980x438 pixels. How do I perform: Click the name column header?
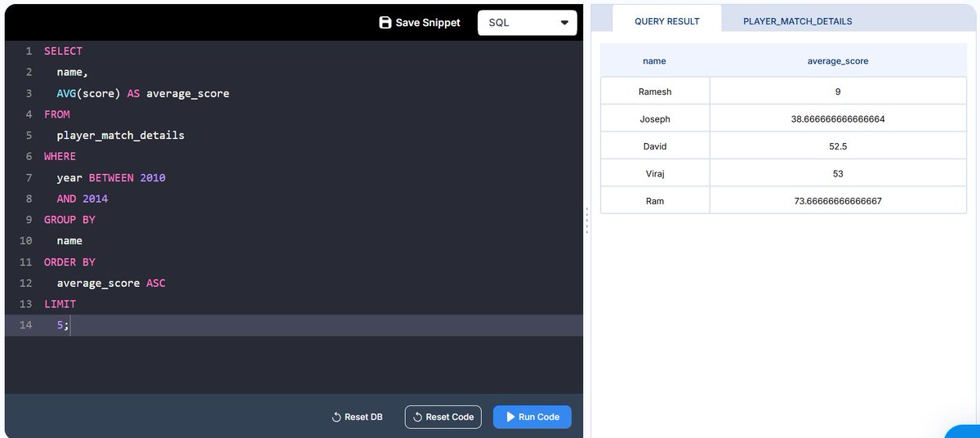click(654, 60)
